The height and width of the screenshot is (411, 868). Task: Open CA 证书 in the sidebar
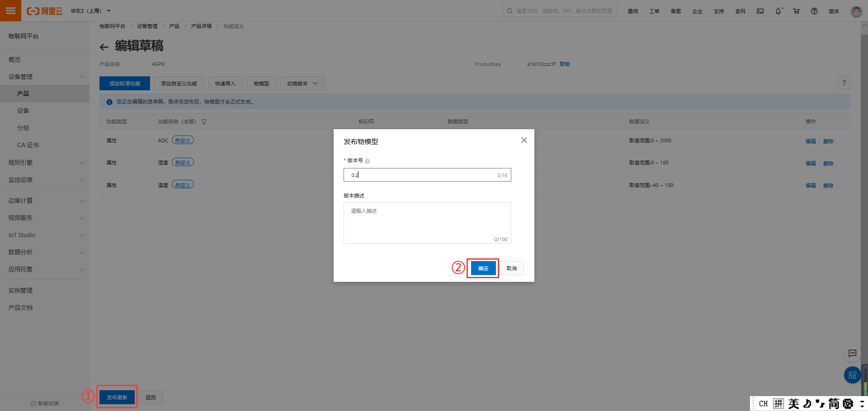28,145
